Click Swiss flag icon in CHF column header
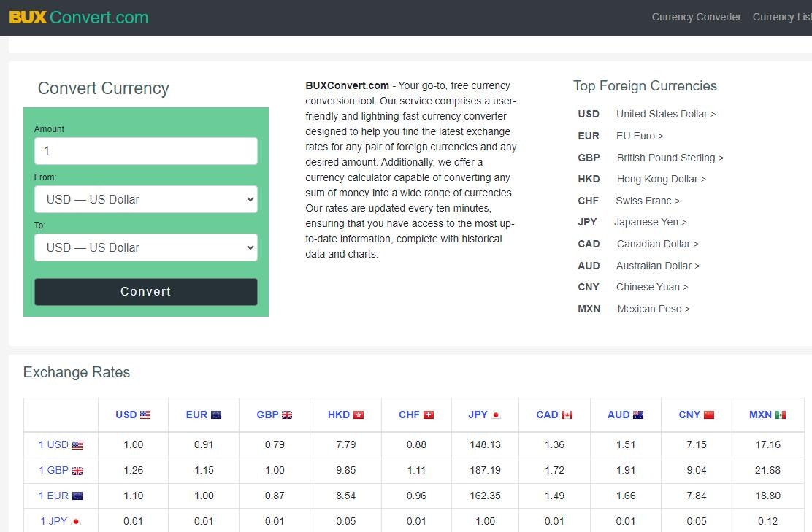This screenshot has height=532, width=812. 428,415
